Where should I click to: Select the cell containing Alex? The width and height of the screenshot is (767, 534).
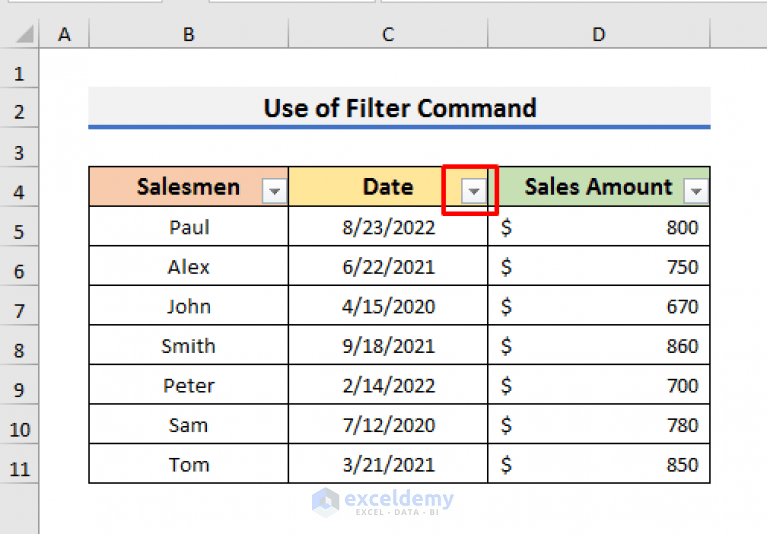click(x=189, y=266)
